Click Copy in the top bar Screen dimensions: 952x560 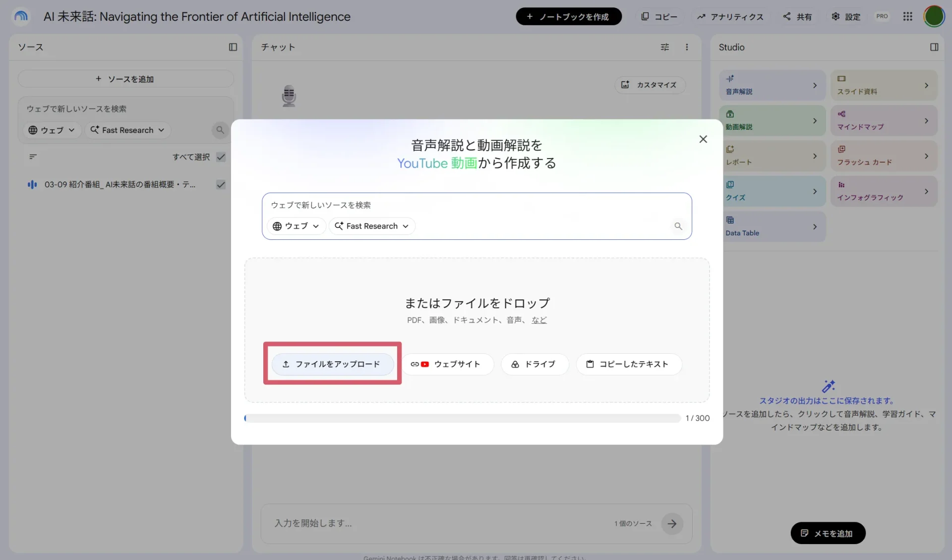pyautogui.click(x=659, y=16)
